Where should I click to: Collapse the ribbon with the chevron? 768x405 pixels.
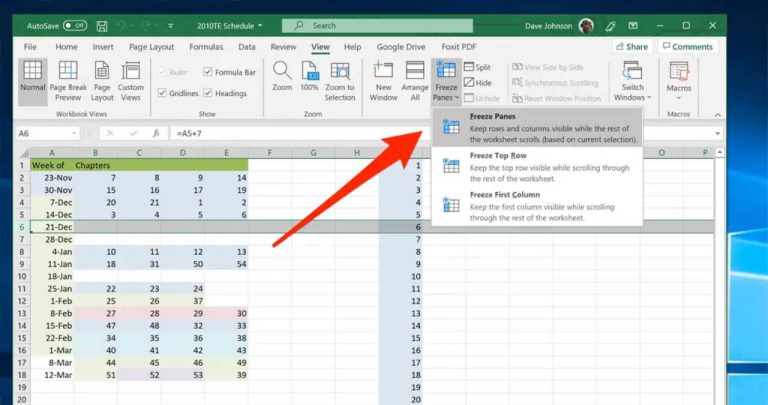coord(718,115)
